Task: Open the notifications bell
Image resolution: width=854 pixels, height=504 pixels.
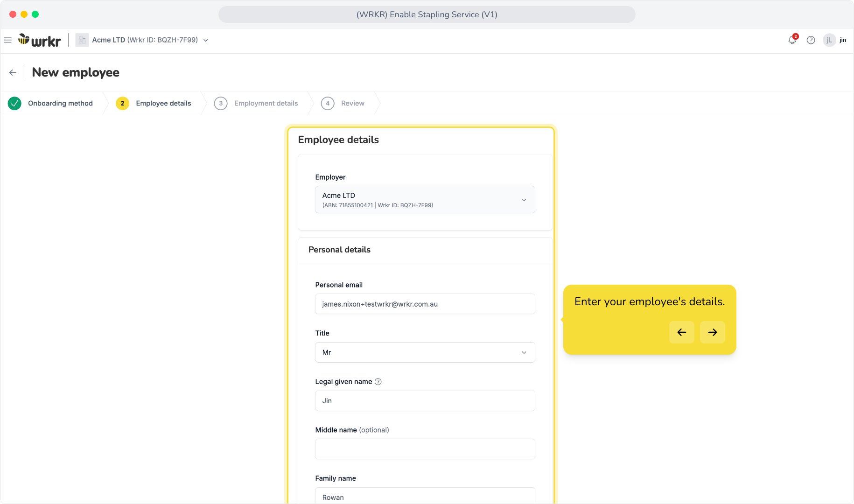Action: pyautogui.click(x=792, y=40)
